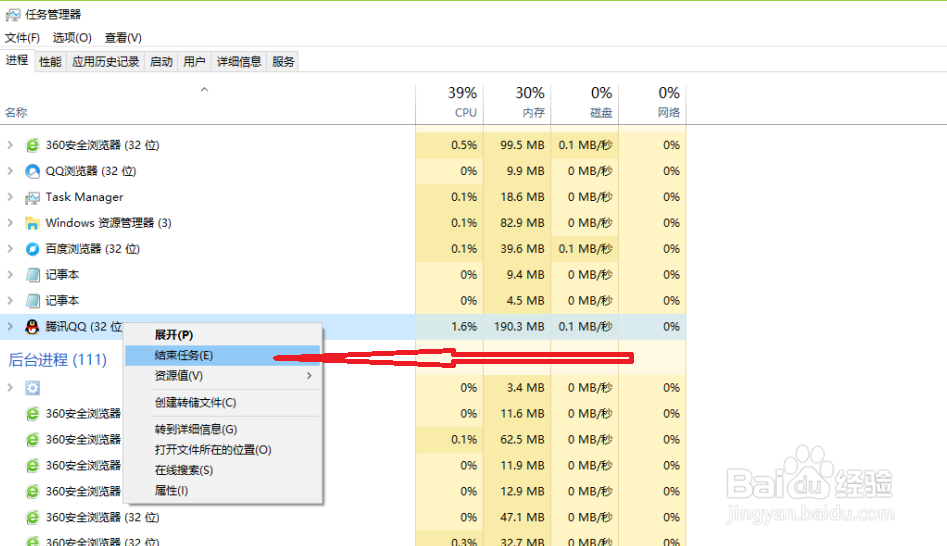Click the Windows 资源管理器 folder icon
This screenshot has width=947, height=546.
(32, 223)
